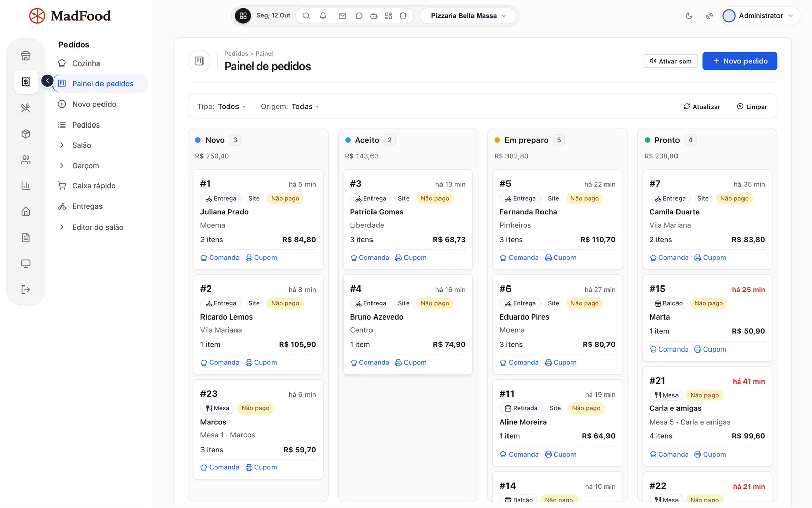812x508 pixels.
Task: Click the broadcast signal icon near Administrator
Action: [x=709, y=16]
